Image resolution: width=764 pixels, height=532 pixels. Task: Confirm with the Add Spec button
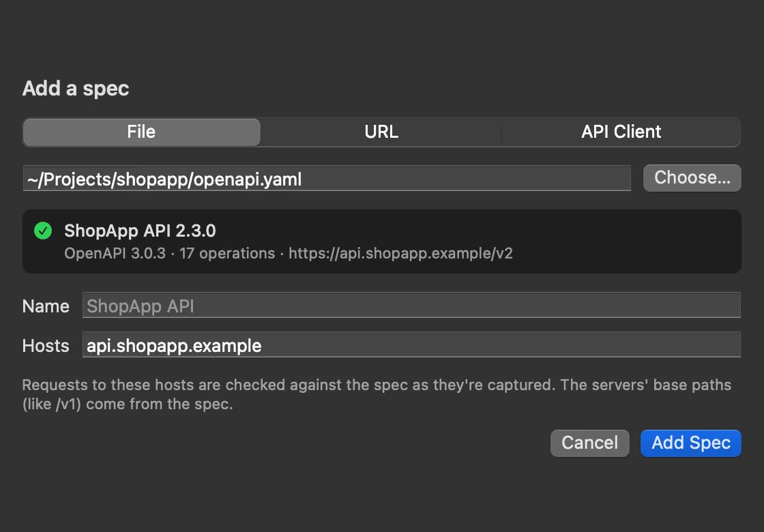691,443
